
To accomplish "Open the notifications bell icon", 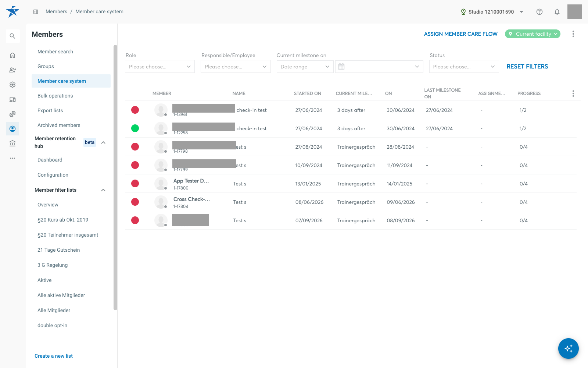I will coord(557,12).
